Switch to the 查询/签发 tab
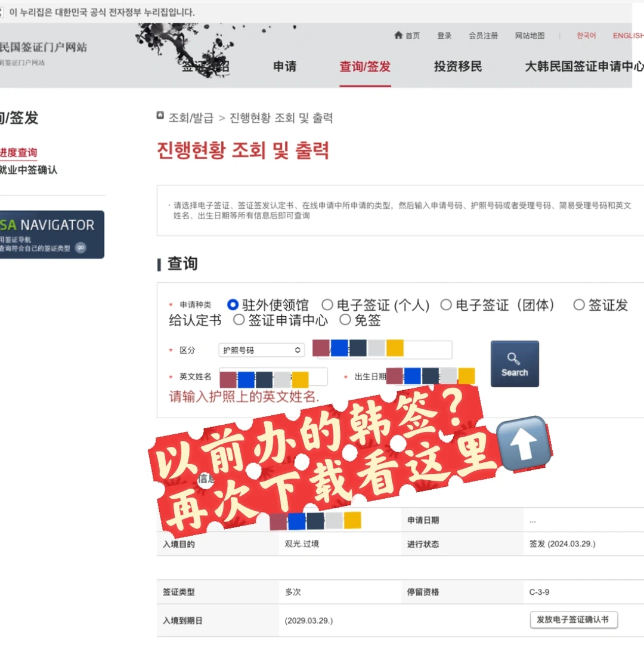644x664 pixels. (x=365, y=67)
